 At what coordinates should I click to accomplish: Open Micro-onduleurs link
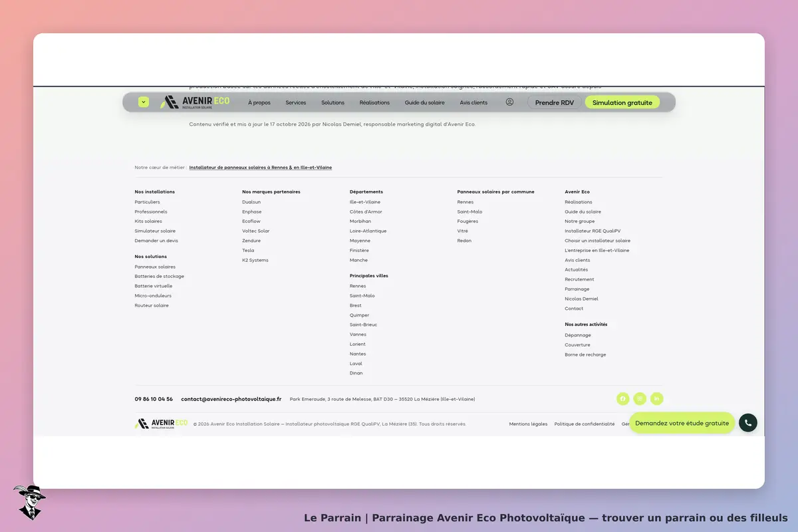[153, 295]
